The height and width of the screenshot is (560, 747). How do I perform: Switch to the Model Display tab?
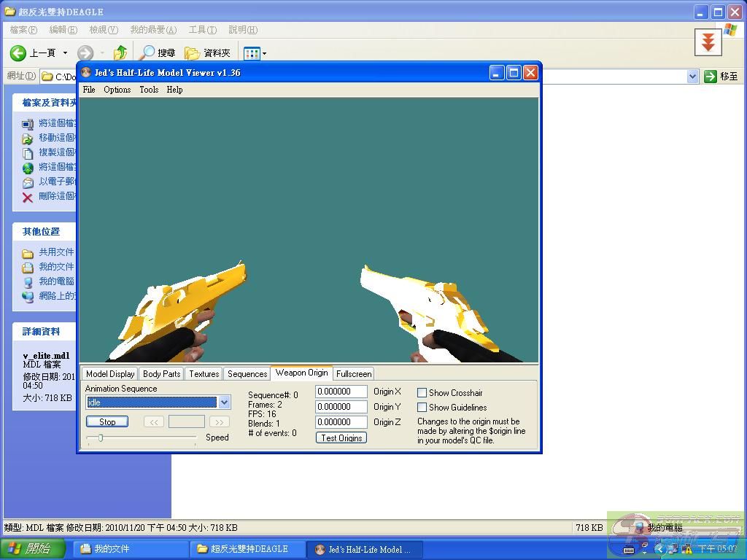point(110,374)
